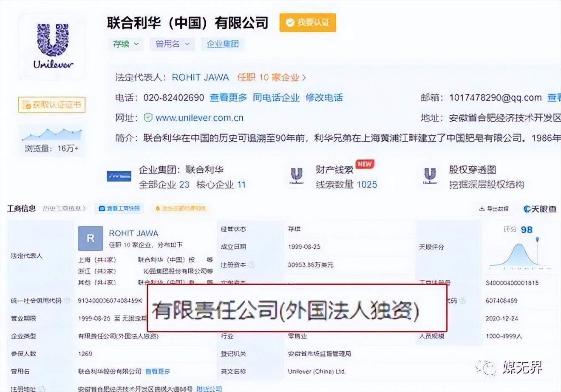Viewport: 561px width, 392px height.
Task: Expand the 曾用名 former-names dropdown
Action: coord(172,44)
